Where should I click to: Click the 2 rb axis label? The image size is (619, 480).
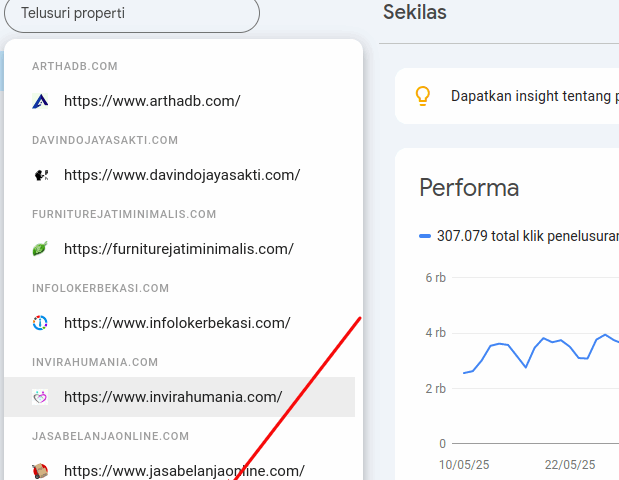[x=435, y=388]
